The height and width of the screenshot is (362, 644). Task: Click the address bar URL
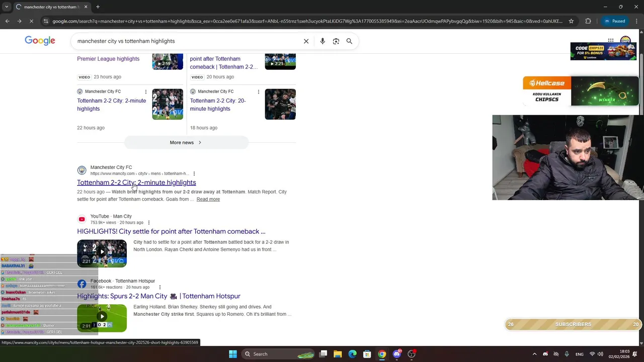(307, 21)
